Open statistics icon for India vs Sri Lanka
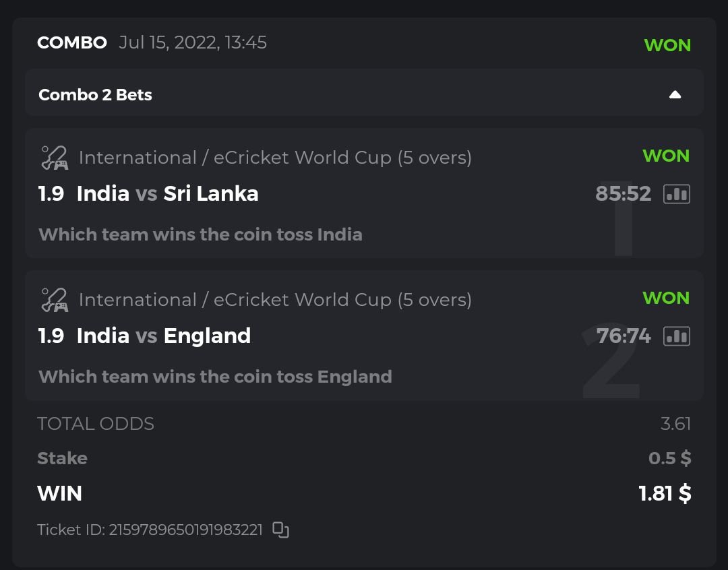 coord(677,194)
